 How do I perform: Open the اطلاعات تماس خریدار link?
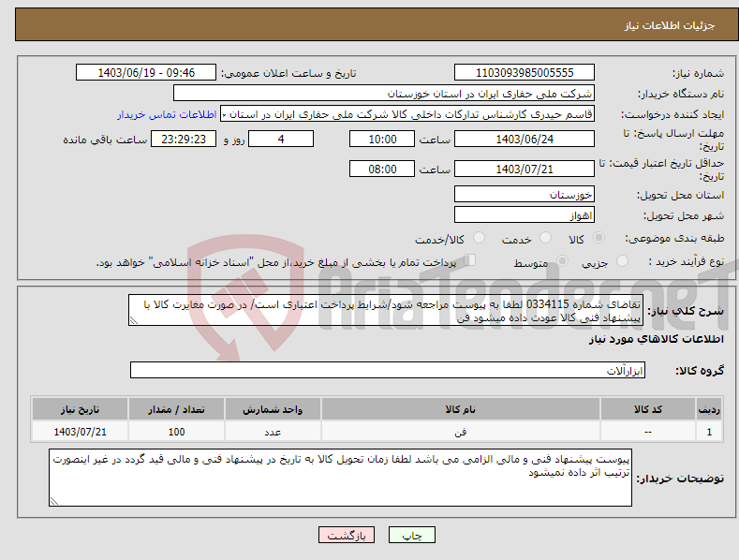click(167, 114)
